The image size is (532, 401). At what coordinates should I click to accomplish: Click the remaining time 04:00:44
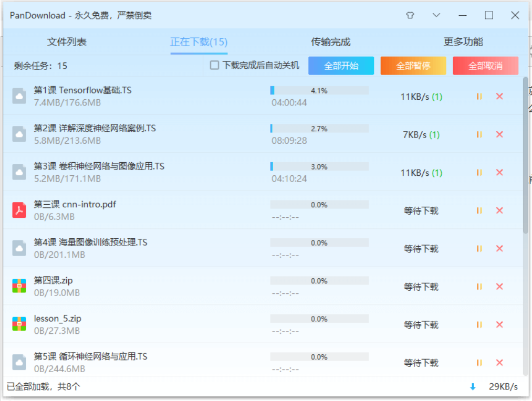tap(289, 103)
